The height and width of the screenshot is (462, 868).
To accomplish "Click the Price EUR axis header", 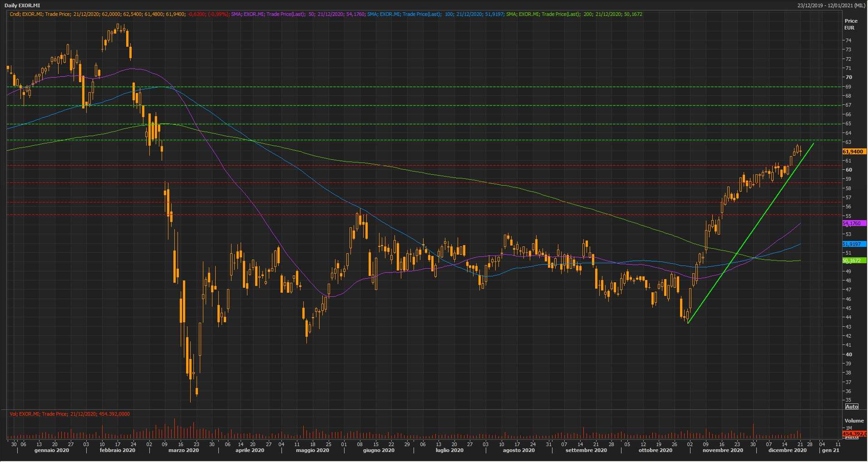I will [x=851, y=25].
